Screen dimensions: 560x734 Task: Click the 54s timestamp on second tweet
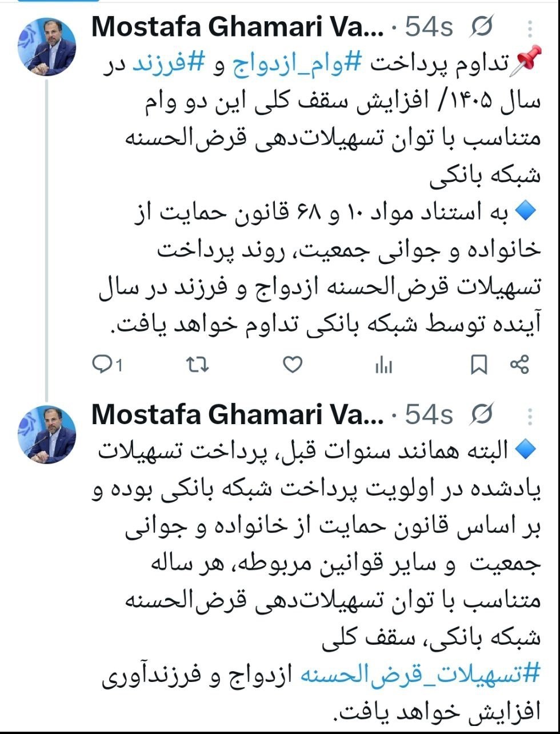pos(429,414)
